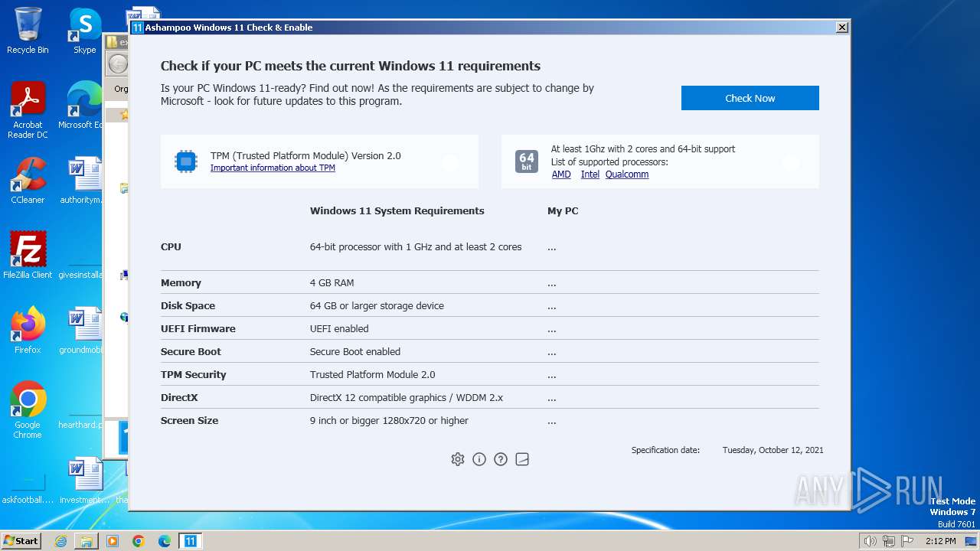Open the settings gear icon
Image resolution: width=980 pixels, height=551 pixels.
click(458, 459)
